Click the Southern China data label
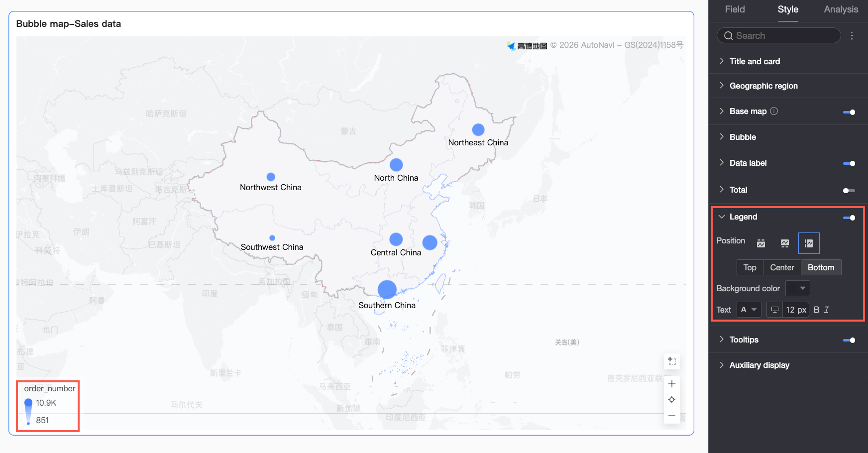Screen dimensions: 868x453 [x=387, y=306]
